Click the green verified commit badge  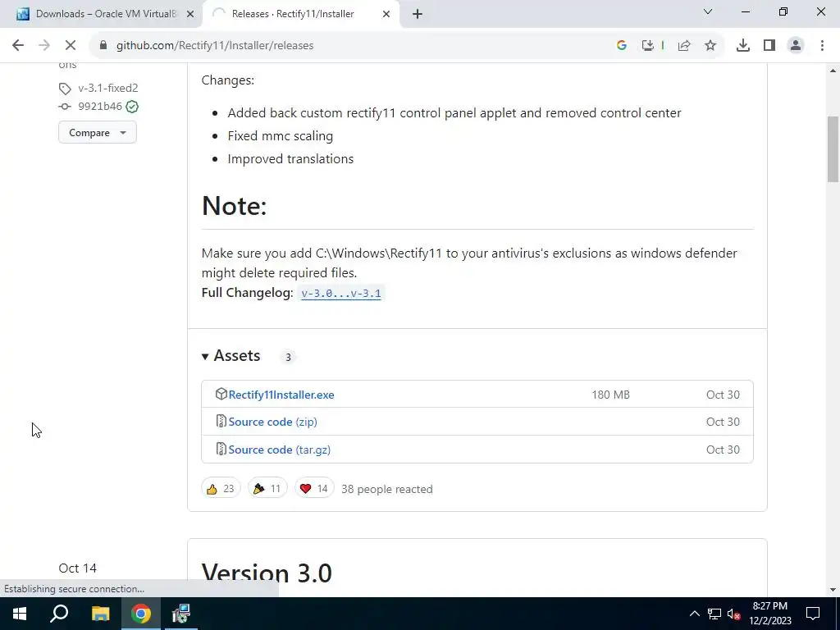[132, 107]
